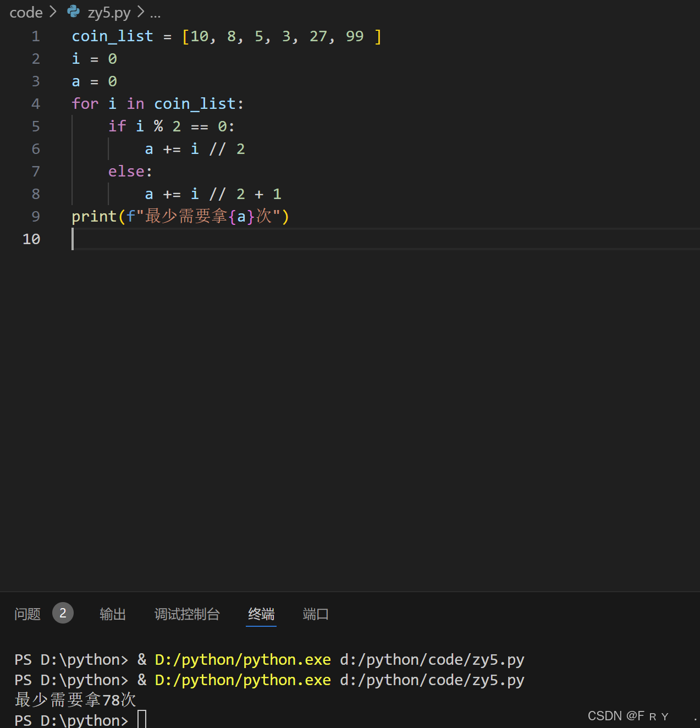Click the Python file icon in breadcrumb

(x=74, y=11)
